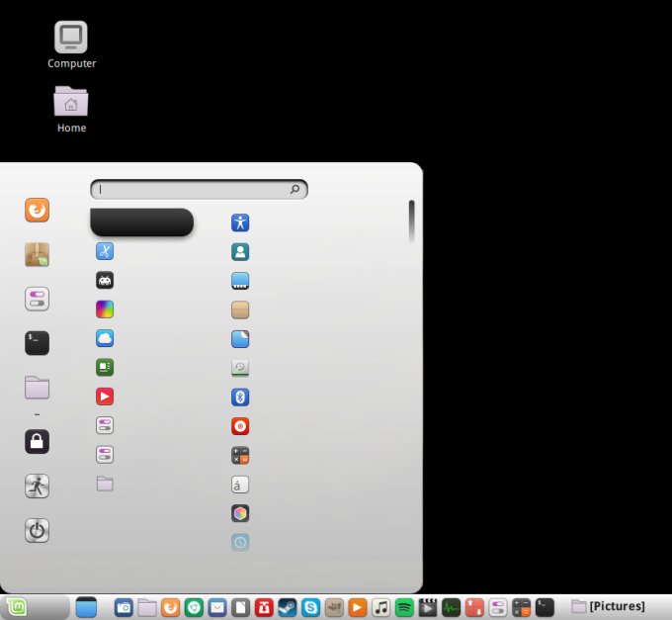Viewport: 672px width, 620px height.
Task: Open the green-graph System Monitor panel icon
Action: 452,607
